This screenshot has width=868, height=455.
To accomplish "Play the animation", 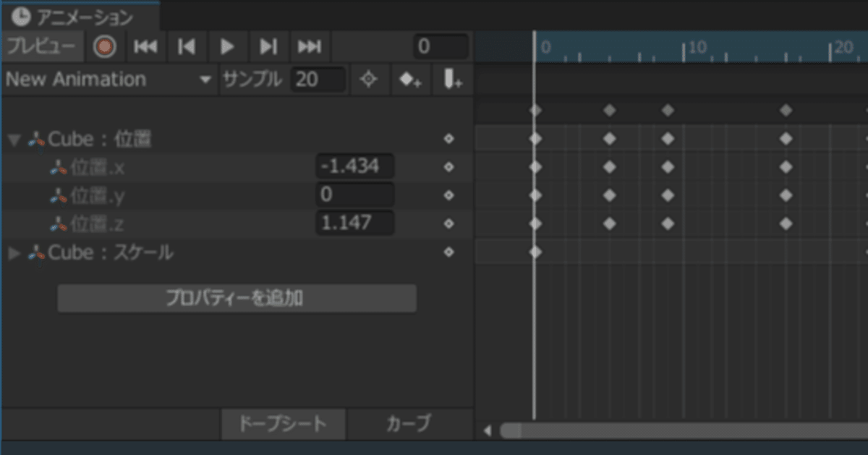I will click(228, 46).
